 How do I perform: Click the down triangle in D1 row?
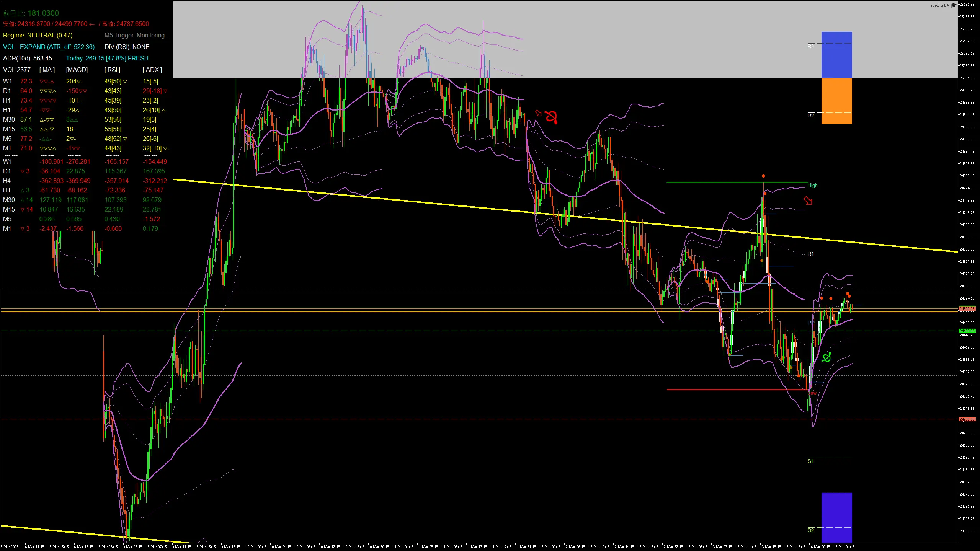(23, 171)
